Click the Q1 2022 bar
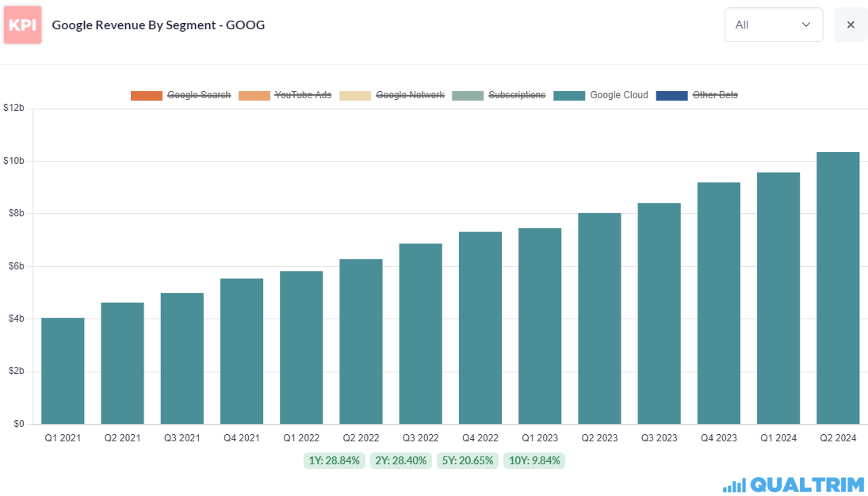This screenshot has height=496, width=868. pos(302,348)
